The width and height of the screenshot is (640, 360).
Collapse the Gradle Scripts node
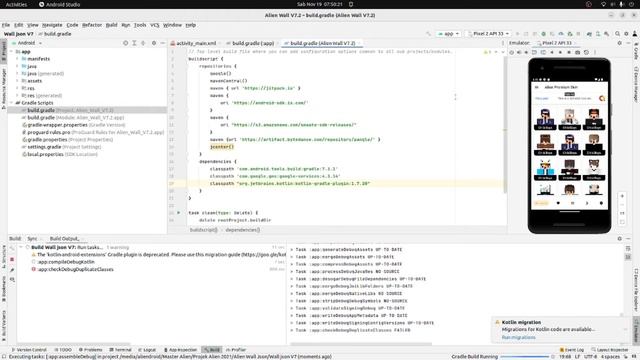point(12,103)
